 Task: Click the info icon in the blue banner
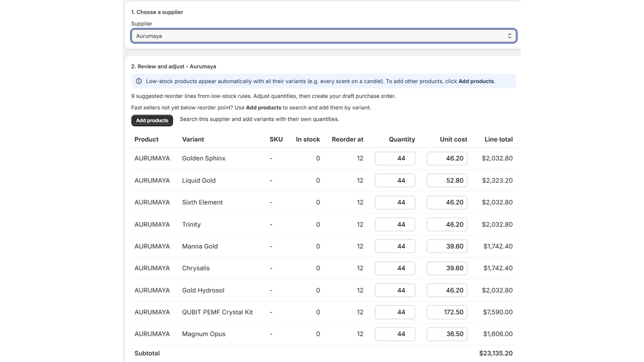pos(139,81)
